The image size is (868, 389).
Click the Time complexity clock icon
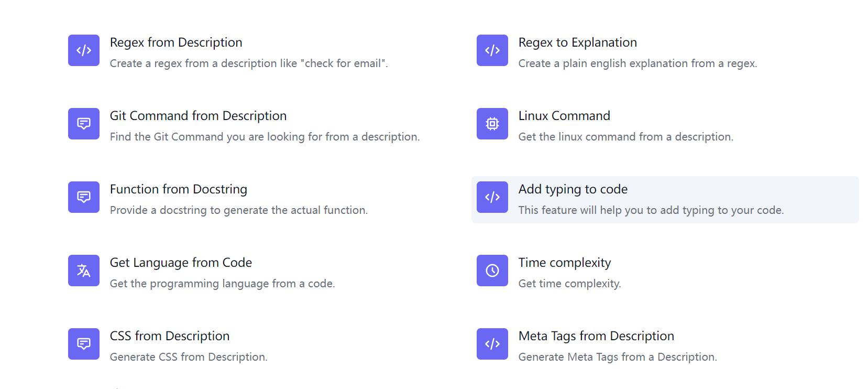[492, 271]
